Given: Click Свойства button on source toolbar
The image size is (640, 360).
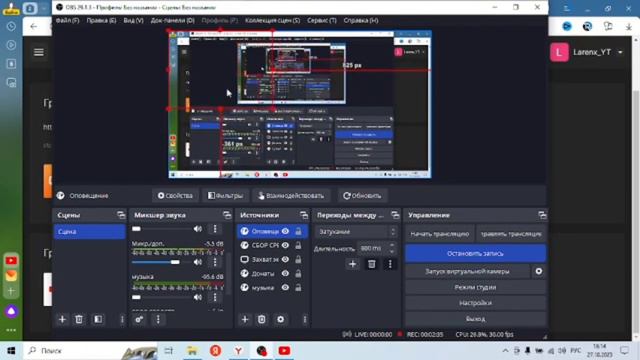Looking at the screenshot, I should point(175,196).
